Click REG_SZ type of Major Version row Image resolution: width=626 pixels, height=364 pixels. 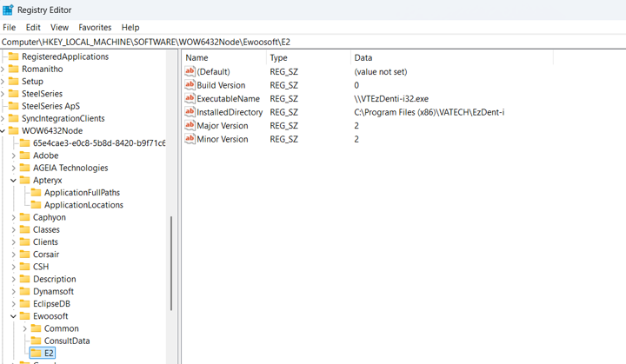point(283,125)
